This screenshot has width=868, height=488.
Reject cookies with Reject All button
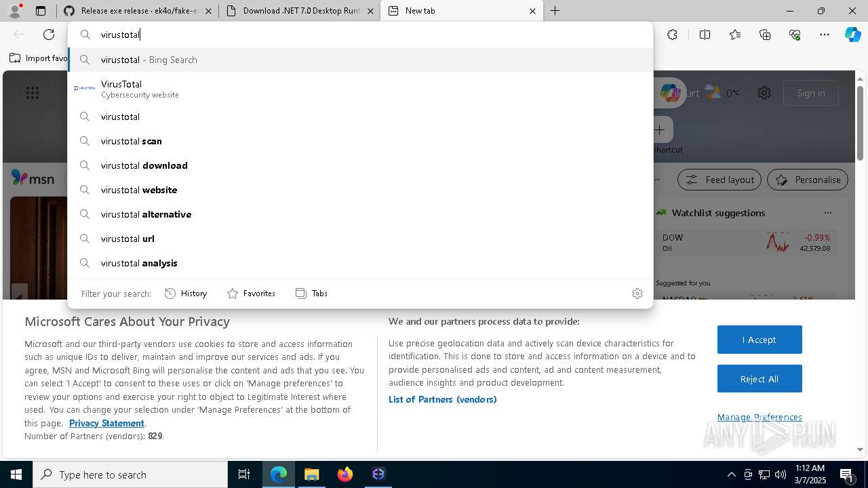[x=759, y=379]
